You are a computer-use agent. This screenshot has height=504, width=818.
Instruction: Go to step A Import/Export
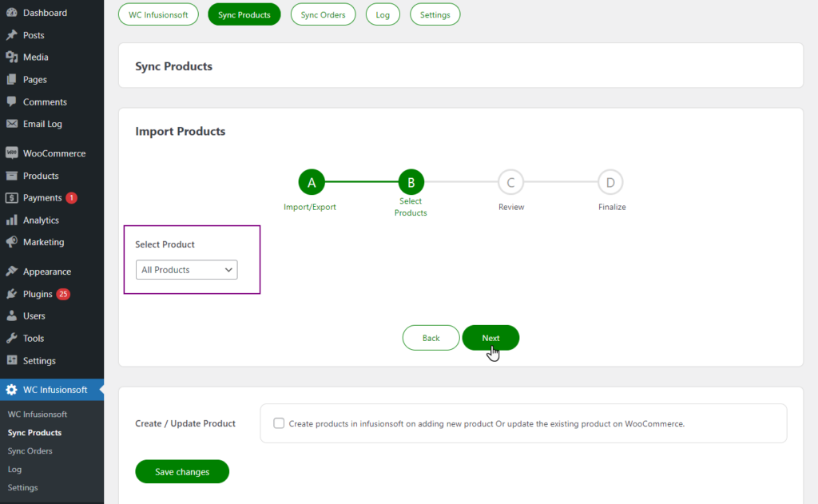tap(312, 182)
